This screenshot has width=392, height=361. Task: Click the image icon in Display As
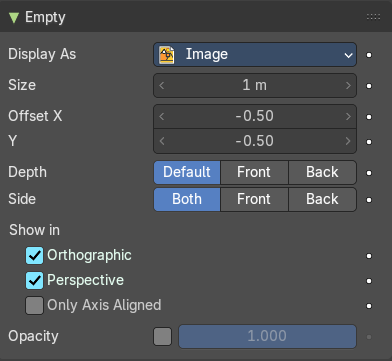(x=166, y=55)
